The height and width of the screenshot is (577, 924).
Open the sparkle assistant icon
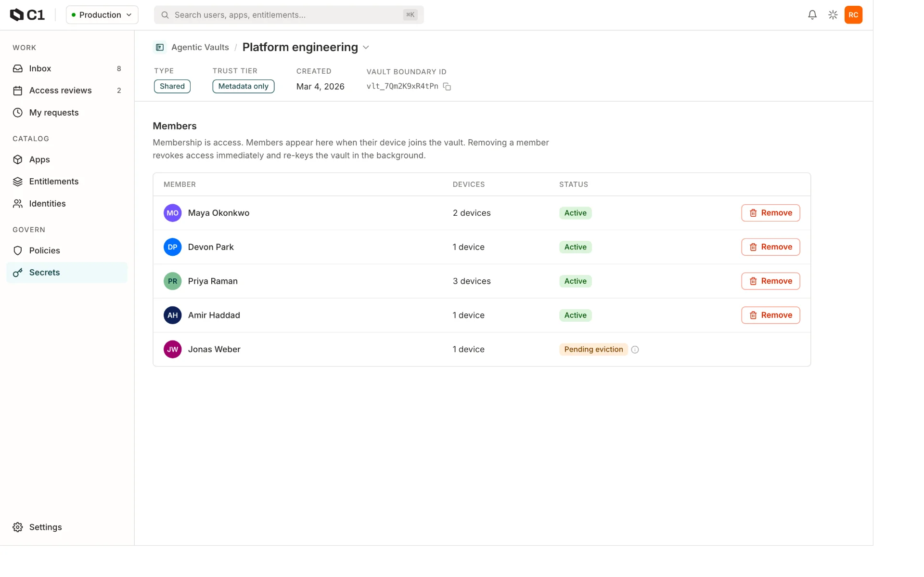833,15
